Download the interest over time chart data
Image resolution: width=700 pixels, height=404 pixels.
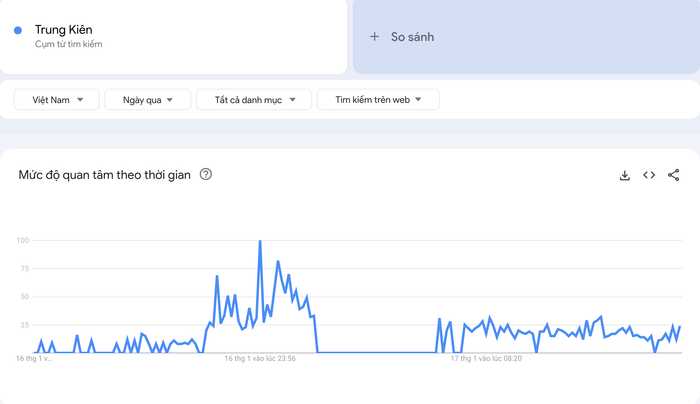pos(625,175)
